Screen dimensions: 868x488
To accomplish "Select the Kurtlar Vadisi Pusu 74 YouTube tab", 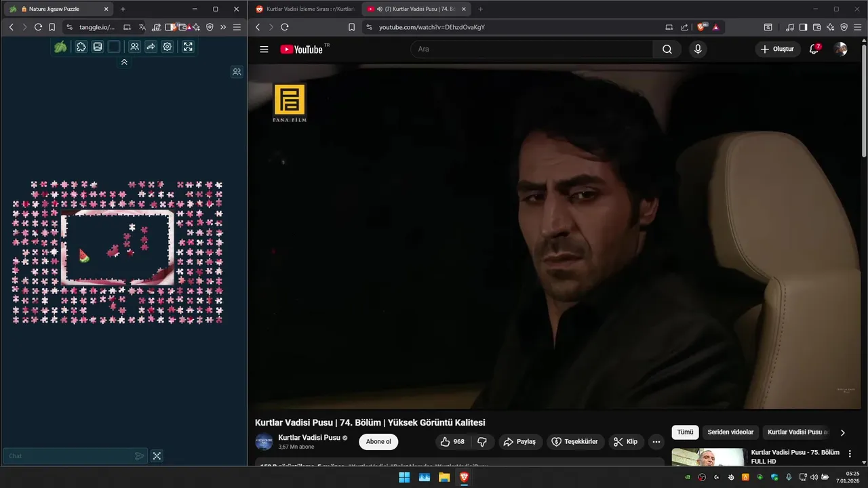I will pyautogui.click(x=416, y=9).
